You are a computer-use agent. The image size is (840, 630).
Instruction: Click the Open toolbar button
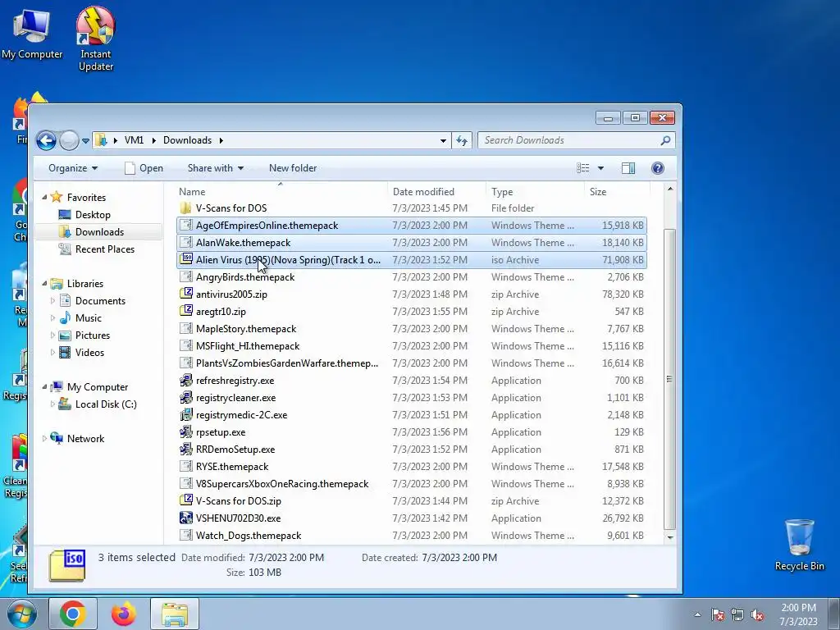(x=144, y=168)
